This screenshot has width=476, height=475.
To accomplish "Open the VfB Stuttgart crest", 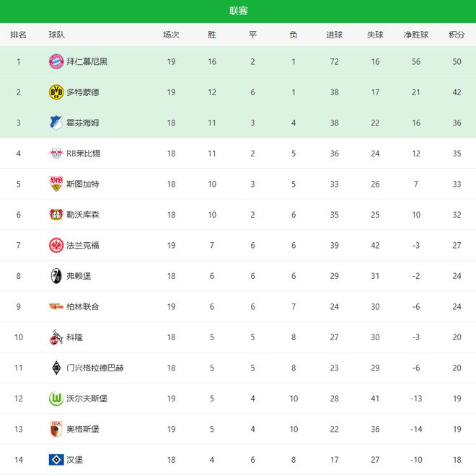I will (x=56, y=184).
